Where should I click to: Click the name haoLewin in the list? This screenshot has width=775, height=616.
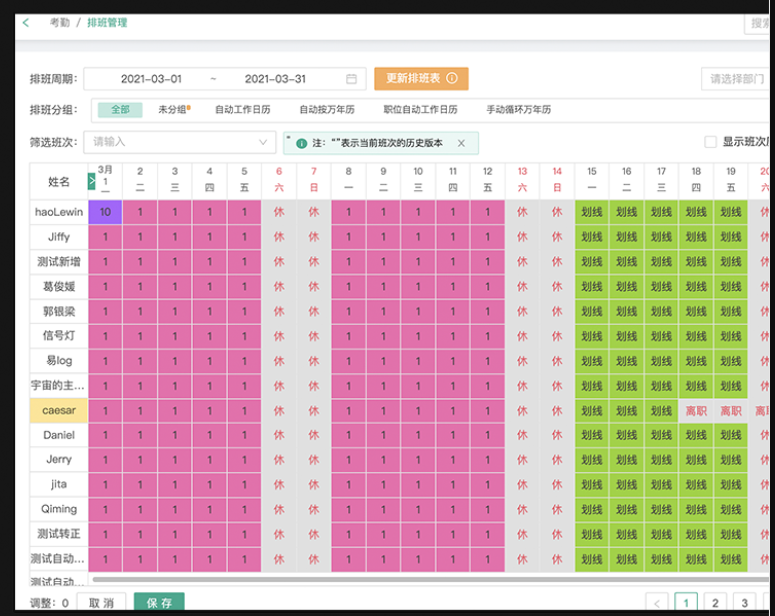pos(59,212)
